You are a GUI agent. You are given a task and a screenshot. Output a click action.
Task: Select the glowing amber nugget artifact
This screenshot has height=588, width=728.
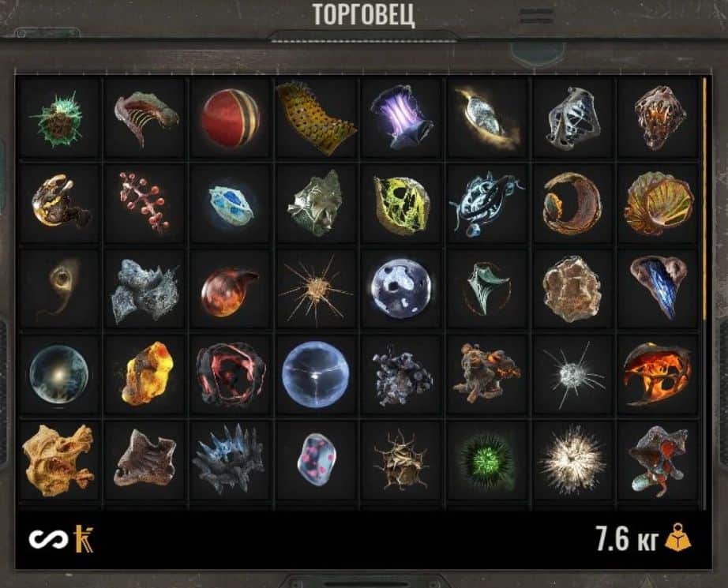pyautogui.click(x=147, y=373)
